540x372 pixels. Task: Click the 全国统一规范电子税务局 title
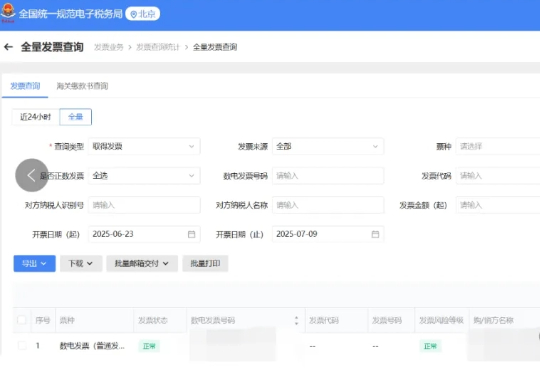[71, 14]
